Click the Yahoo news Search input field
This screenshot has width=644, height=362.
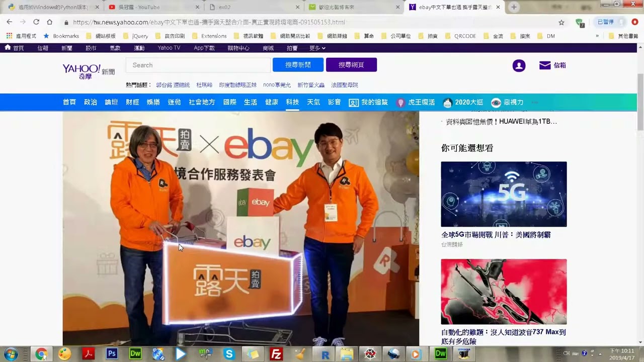point(198,65)
